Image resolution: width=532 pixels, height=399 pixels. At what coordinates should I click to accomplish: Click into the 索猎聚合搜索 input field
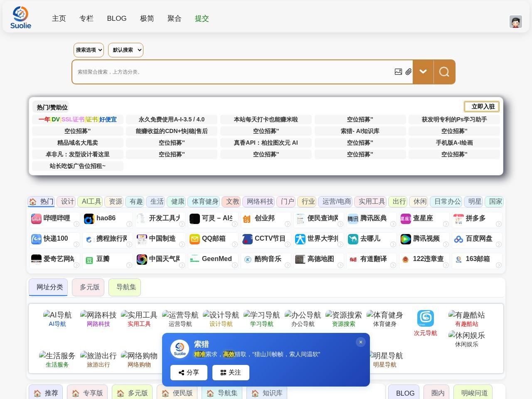(233, 72)
